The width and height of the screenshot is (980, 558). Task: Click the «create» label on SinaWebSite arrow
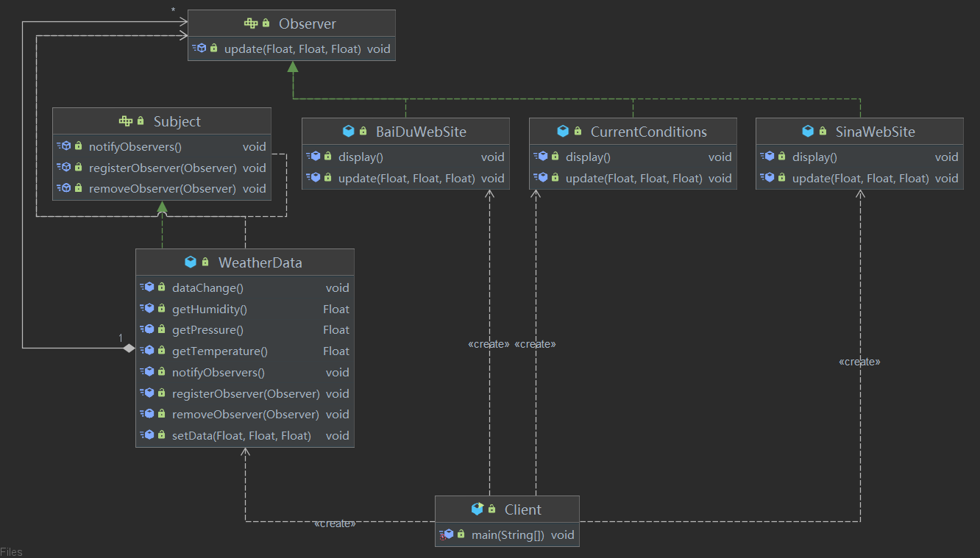pos(859,362)
